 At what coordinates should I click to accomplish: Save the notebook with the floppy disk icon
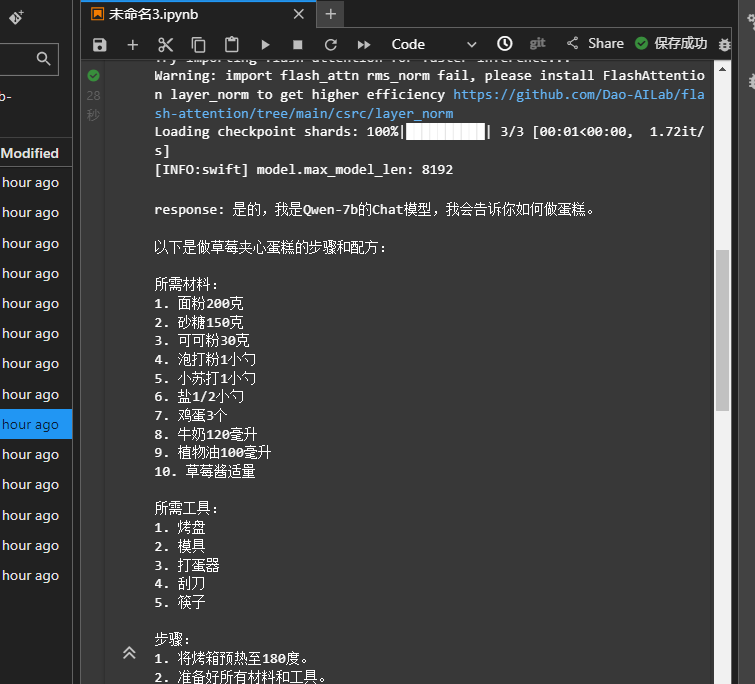point(100,45)
